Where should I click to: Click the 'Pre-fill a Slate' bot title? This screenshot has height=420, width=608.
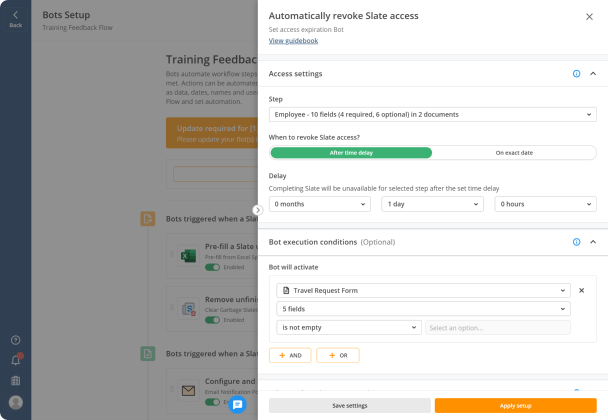231,246
